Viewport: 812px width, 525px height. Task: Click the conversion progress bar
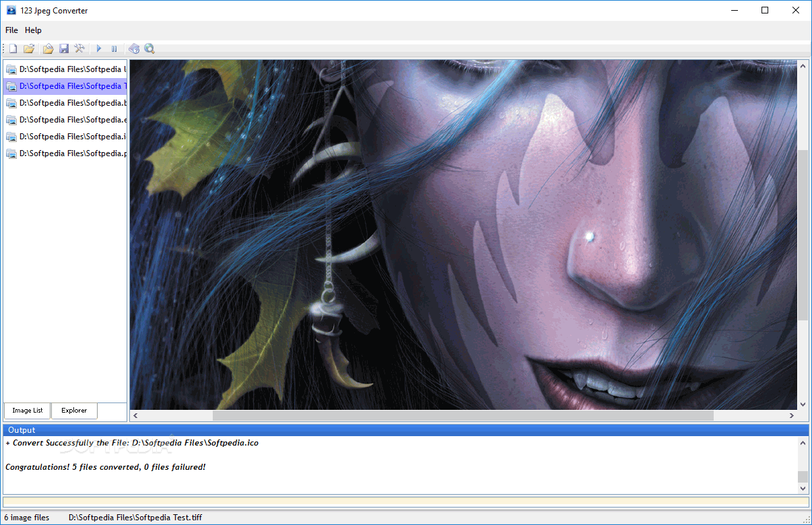pyautogui.click(x=406, y=502)
